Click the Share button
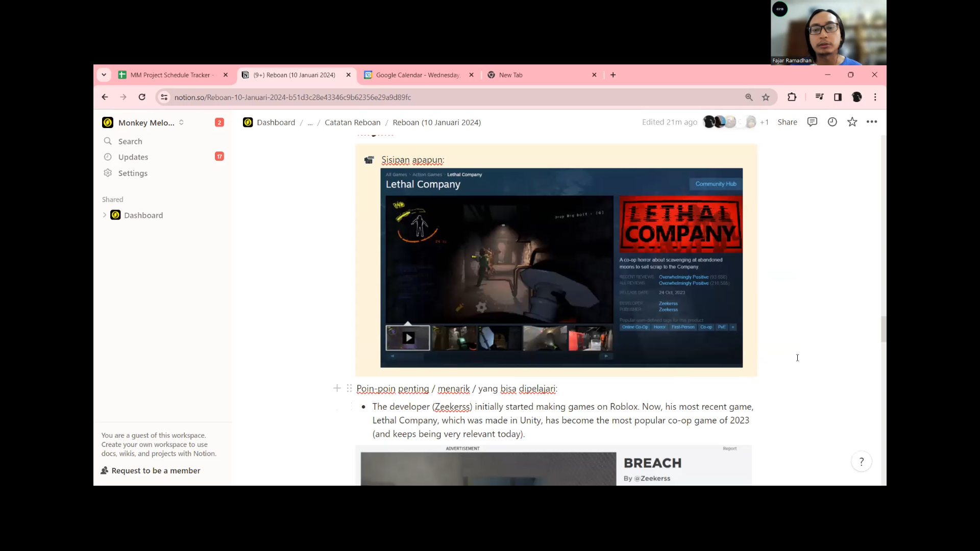The height and width of the screenshot is (551, 980). [787, 122]
